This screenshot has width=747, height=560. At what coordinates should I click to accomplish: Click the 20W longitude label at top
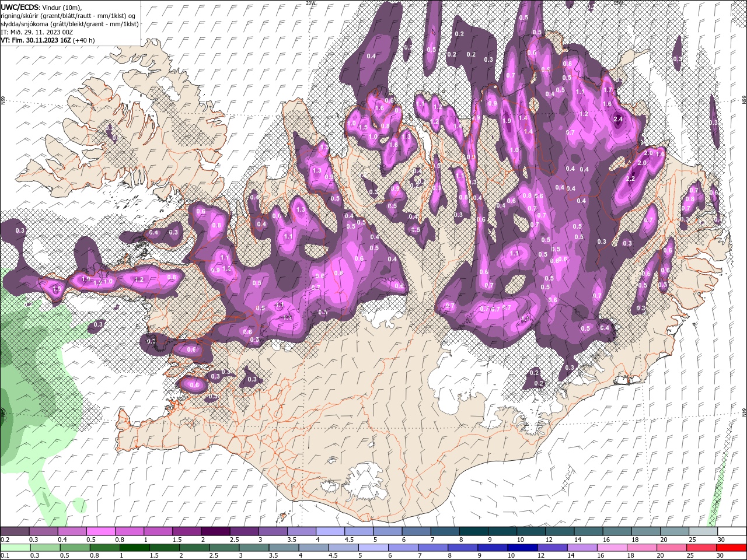pos(310,3)
